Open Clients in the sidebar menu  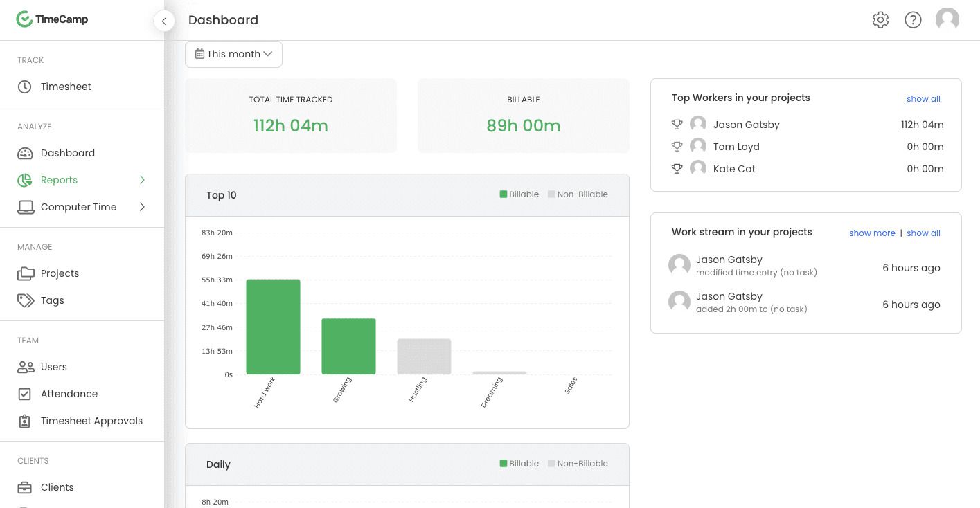coord(57,487)
